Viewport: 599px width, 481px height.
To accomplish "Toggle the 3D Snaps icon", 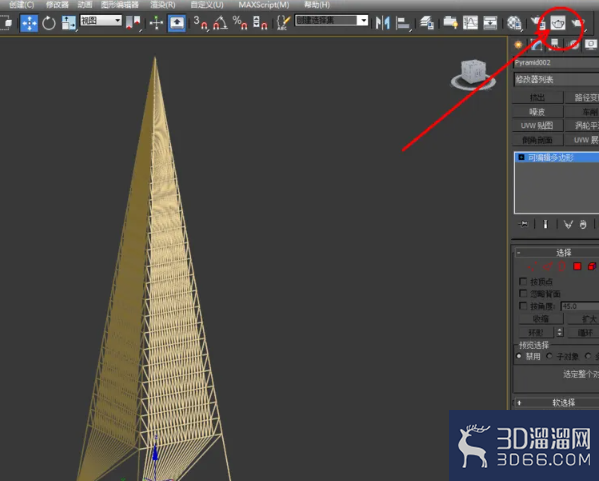I will tap(200, 23).
